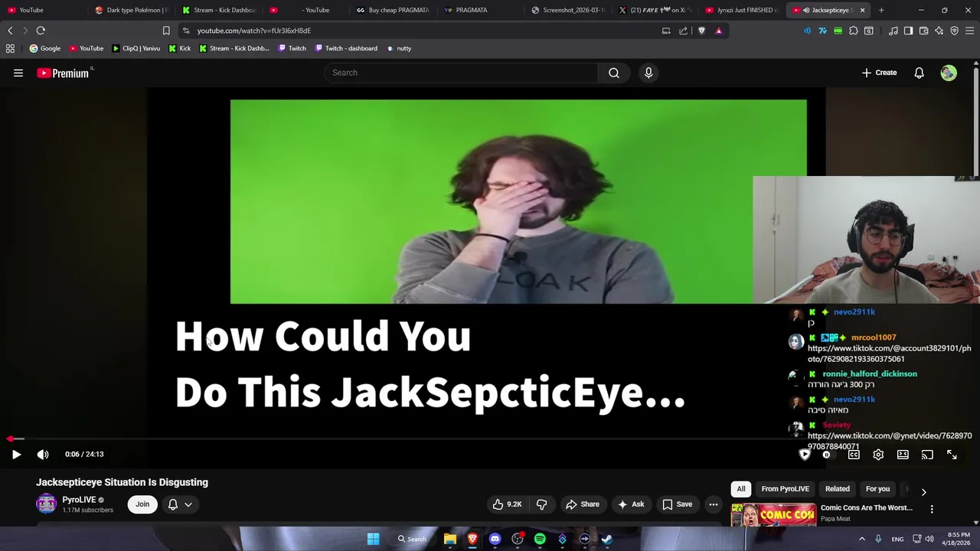This screenshot has height=551, width=980.
Task: Open the ClipQ | Yanivu bookmark
Action: 136,48
